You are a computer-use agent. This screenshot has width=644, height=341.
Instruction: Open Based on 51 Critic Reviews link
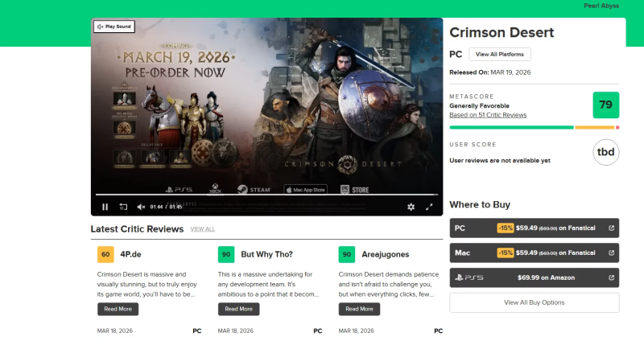click(488, 115)
